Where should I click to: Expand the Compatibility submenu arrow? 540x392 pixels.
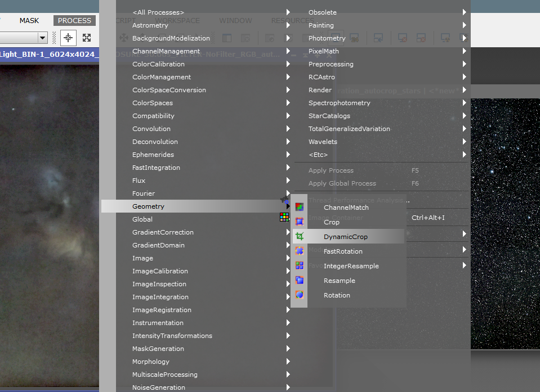pyautogui.click(x=288, y=116)
